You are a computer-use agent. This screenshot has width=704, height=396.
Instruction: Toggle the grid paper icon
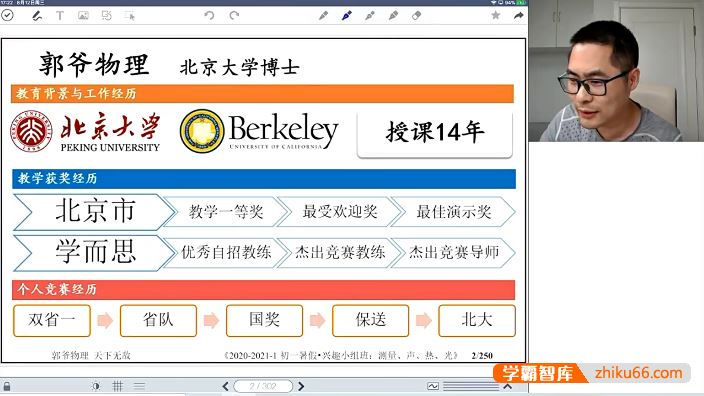tap(118, 386)
